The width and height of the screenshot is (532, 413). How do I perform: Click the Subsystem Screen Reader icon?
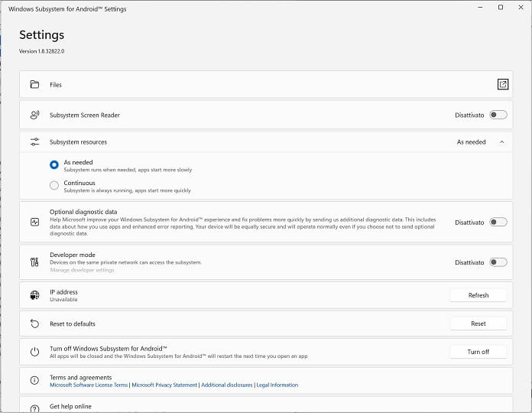[34, 115]
